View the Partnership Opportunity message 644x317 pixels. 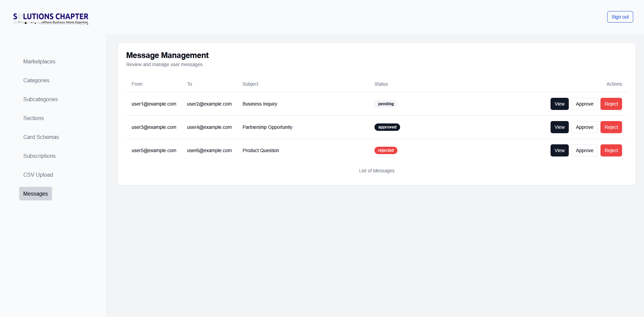(559, 127)
